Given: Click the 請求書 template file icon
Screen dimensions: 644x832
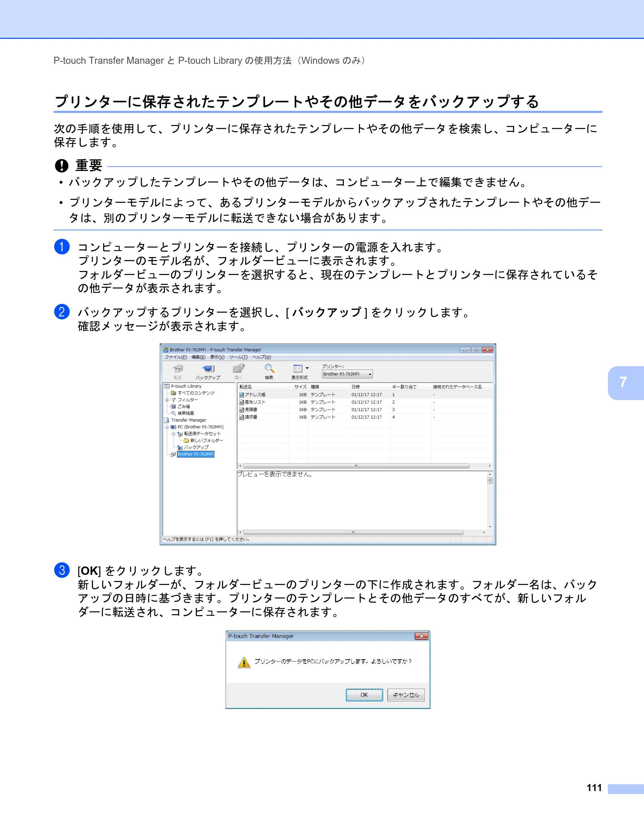Looking at the screenshot, I should 241,417.
